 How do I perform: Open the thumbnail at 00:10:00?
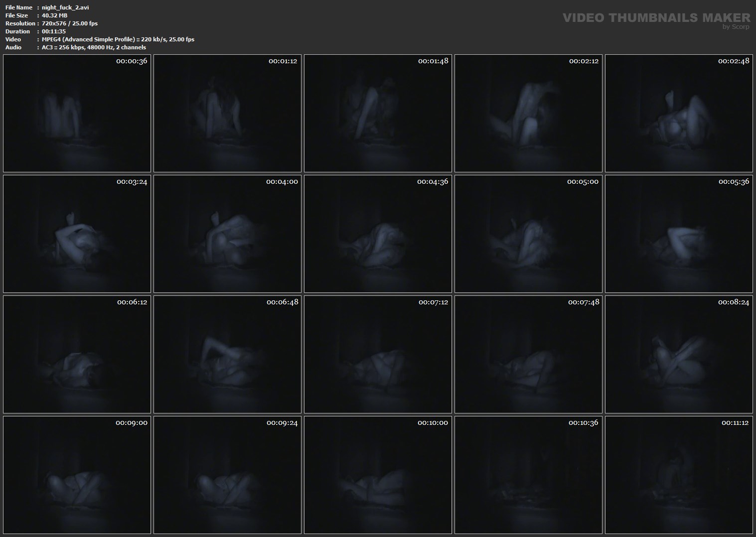tap(378, 475)
